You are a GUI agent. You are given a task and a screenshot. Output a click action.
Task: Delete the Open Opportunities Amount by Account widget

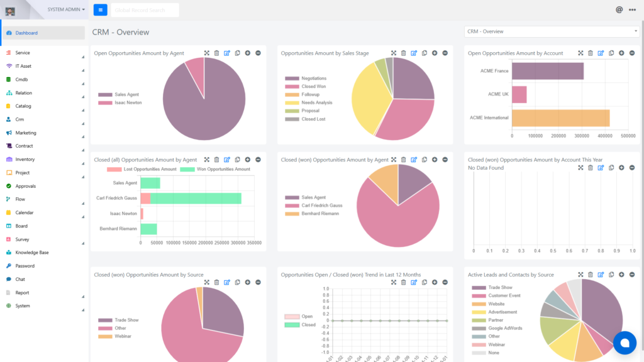point(591,53)
